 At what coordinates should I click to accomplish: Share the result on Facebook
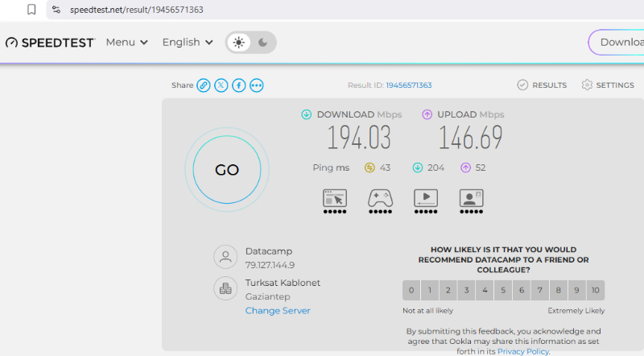point(238,85)
